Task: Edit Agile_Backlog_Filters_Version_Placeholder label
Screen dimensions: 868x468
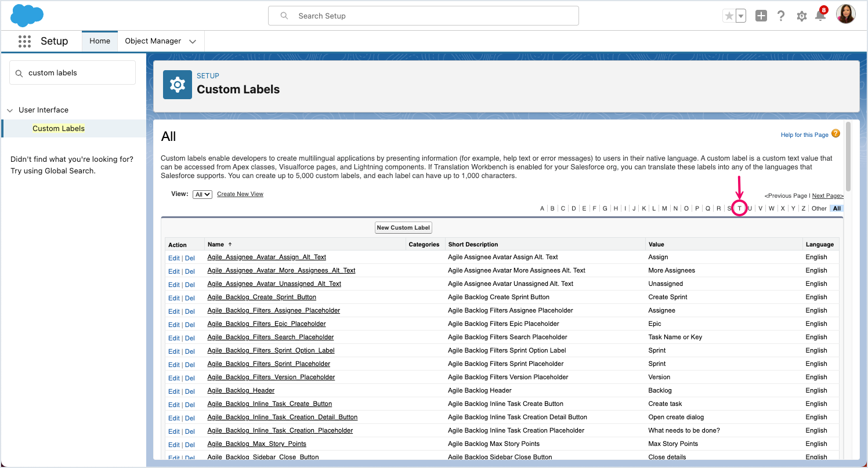Action: tap(174, 378)
